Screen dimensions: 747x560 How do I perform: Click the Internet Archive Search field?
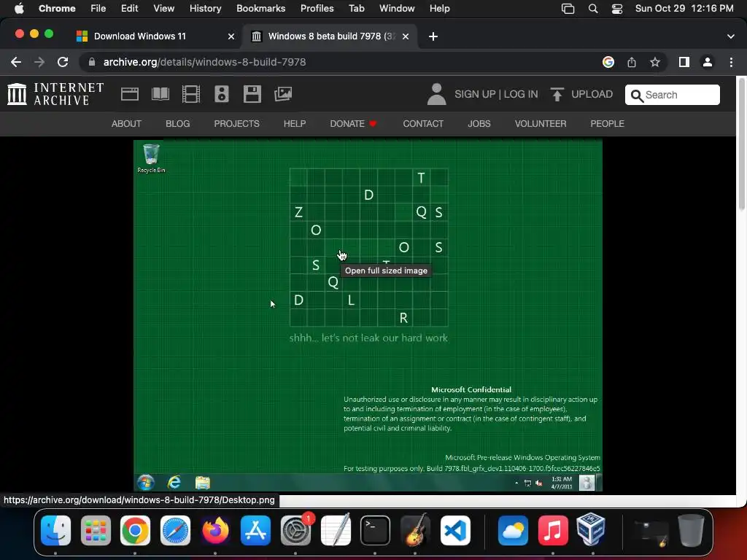pyautogui.click(x=672, y=95)
